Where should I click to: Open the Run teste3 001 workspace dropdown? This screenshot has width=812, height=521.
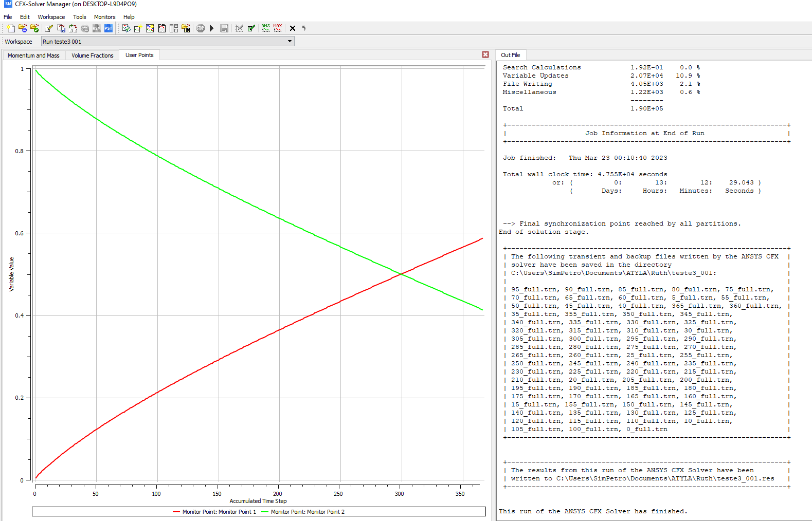tap(168, 42)
